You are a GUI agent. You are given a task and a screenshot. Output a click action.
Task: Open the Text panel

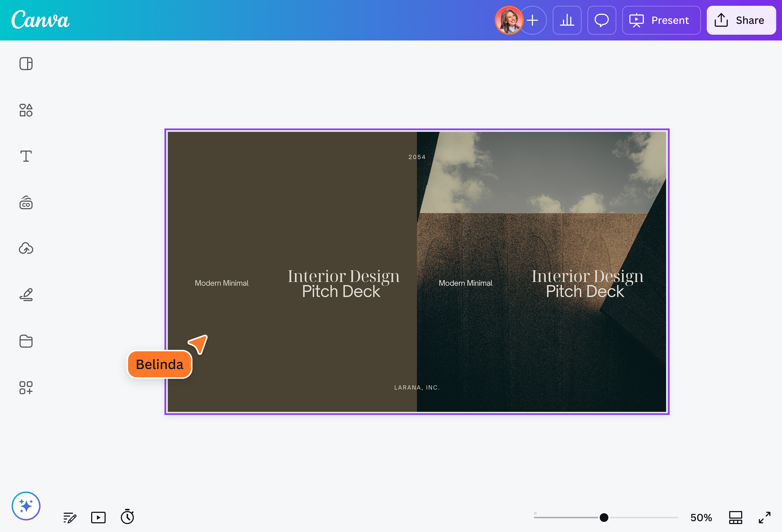tap(26, 156)
